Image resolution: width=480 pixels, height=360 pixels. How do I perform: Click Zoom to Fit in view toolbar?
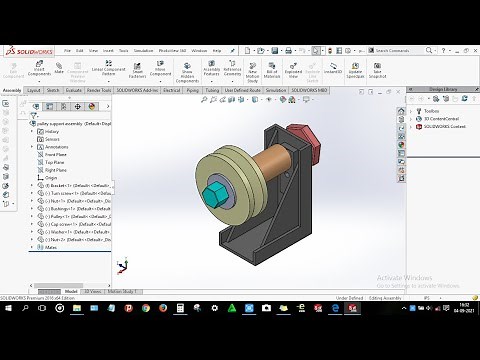[x=204, y=99]
